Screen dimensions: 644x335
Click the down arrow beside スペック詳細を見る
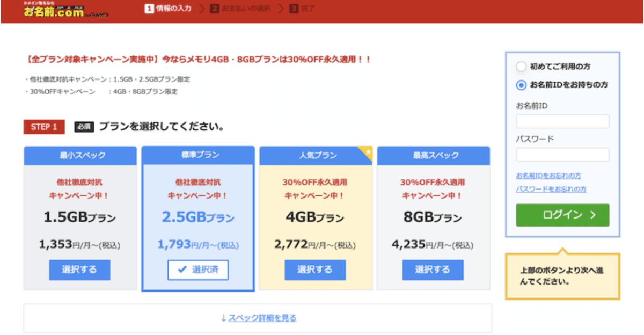[x=223, y=318]
